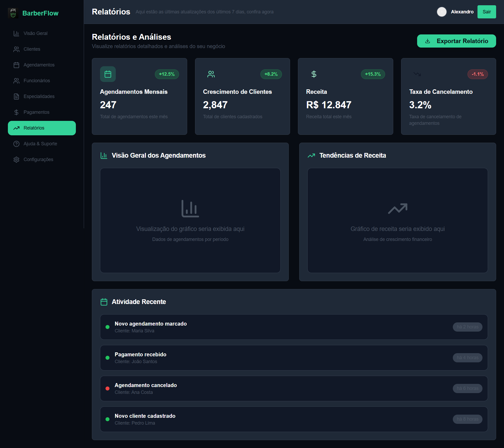The height and width of the screenshot is (448, 504).
Task: Select the Especialidades document icon
Action: 16,96
